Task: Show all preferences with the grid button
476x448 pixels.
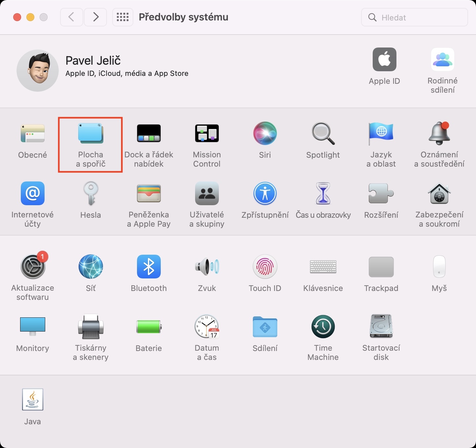Action: [x=123, y=17]
